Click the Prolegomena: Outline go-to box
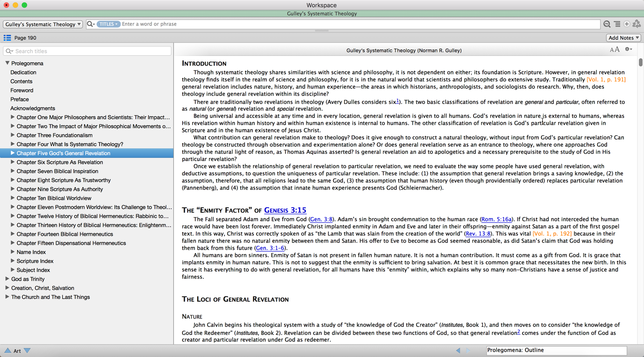Image resolution: width=644 pixels, height=357 pixels. [556, 350]
